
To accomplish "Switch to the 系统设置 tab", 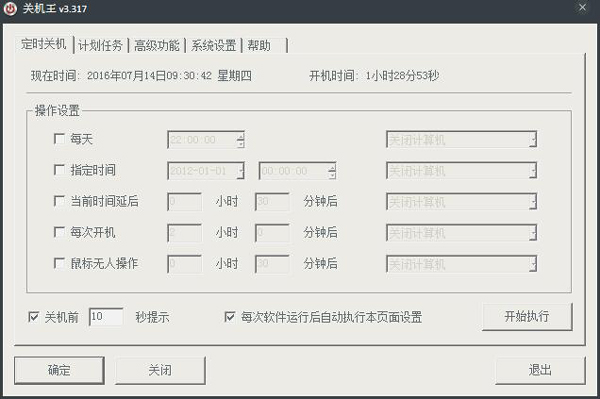I will (x=214, y=46).
